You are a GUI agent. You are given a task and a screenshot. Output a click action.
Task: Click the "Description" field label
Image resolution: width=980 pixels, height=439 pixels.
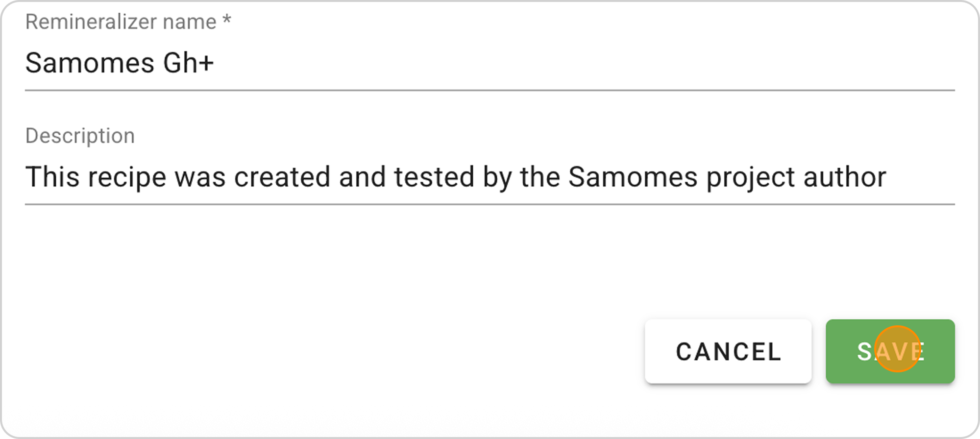coord(80,136)
